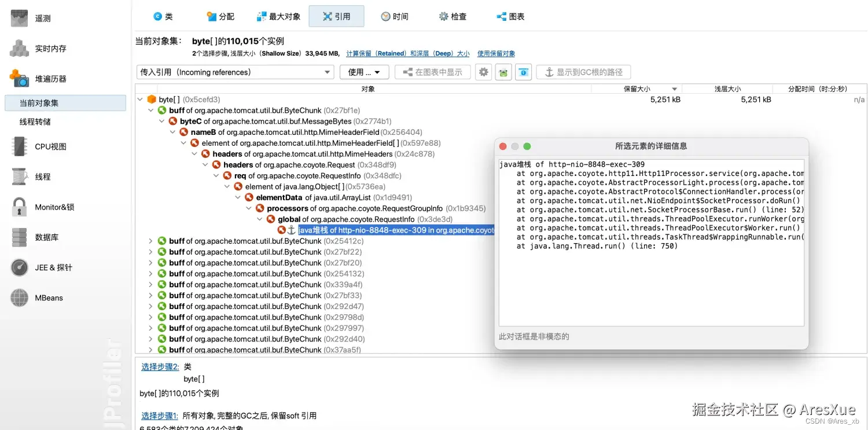Click the anchor icon on the selected java堆栈 row
This screenshot has width=868, height=430.
coord(291,230)
